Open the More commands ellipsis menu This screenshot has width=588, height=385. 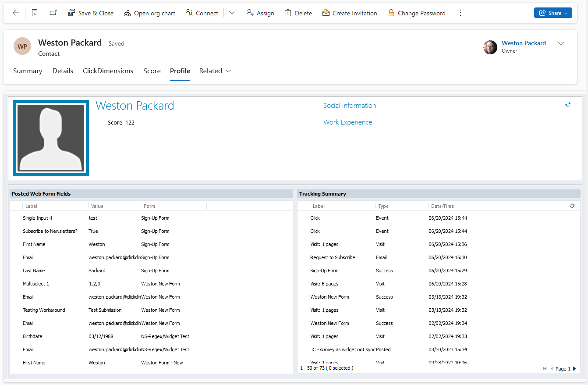click(460, 13)
